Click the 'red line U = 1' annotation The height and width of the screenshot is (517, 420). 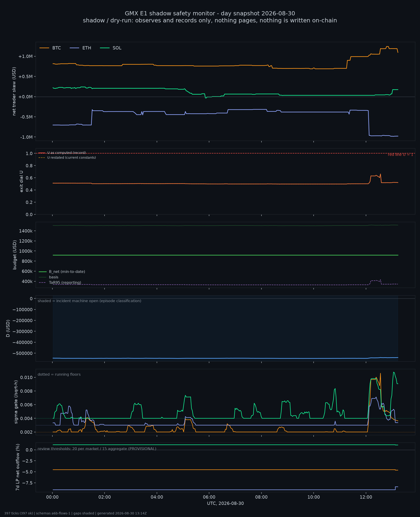tap(400, 155)
